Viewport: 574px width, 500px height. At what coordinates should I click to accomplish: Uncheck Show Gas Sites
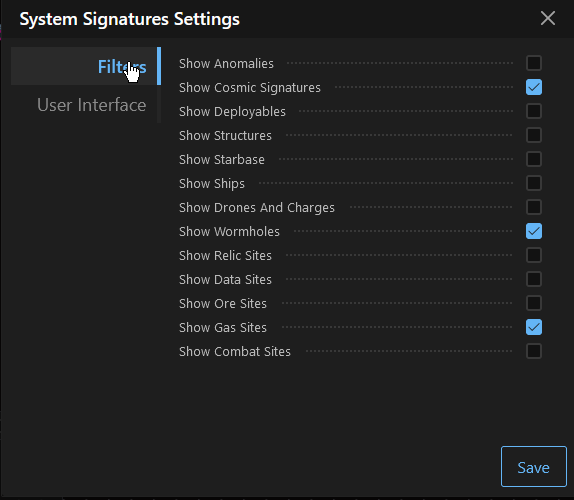click(x=534, y=327)
